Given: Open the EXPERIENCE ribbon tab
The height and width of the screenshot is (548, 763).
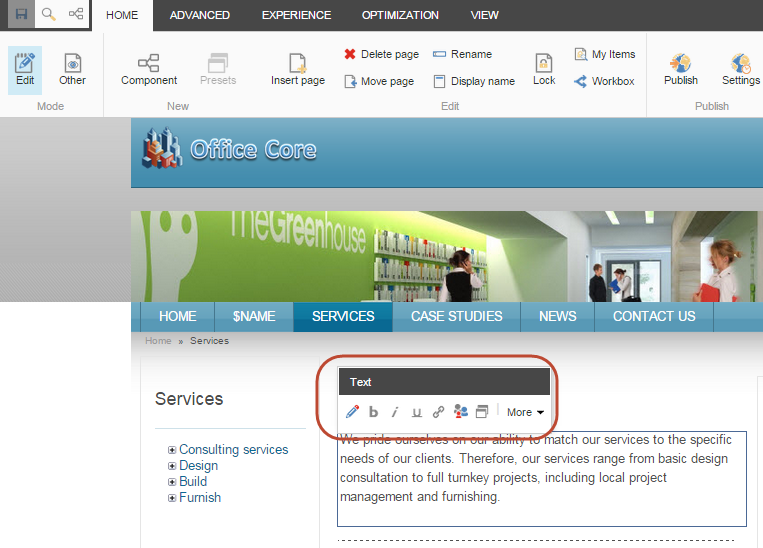Looking at the screenshot, I should 296,15.
